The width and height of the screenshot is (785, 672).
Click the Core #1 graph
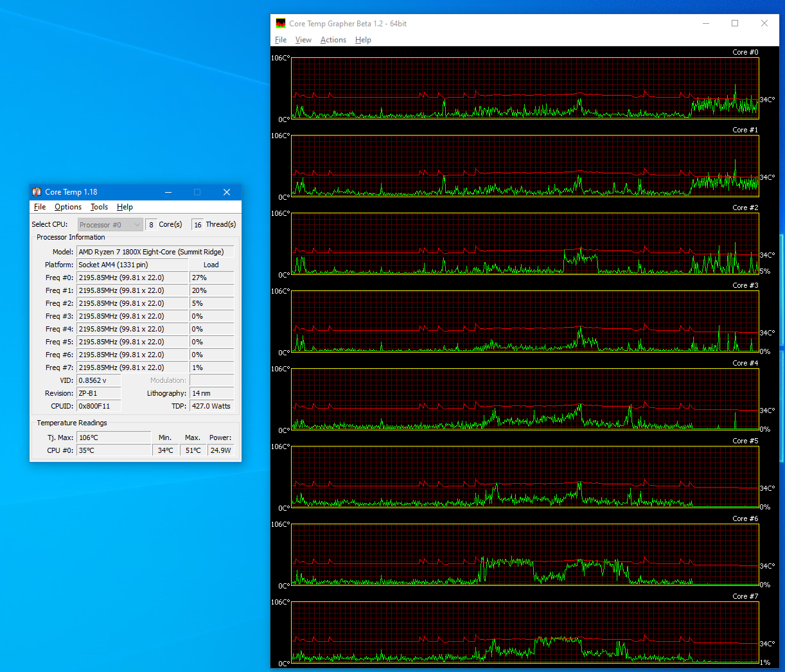coord(525,166)
